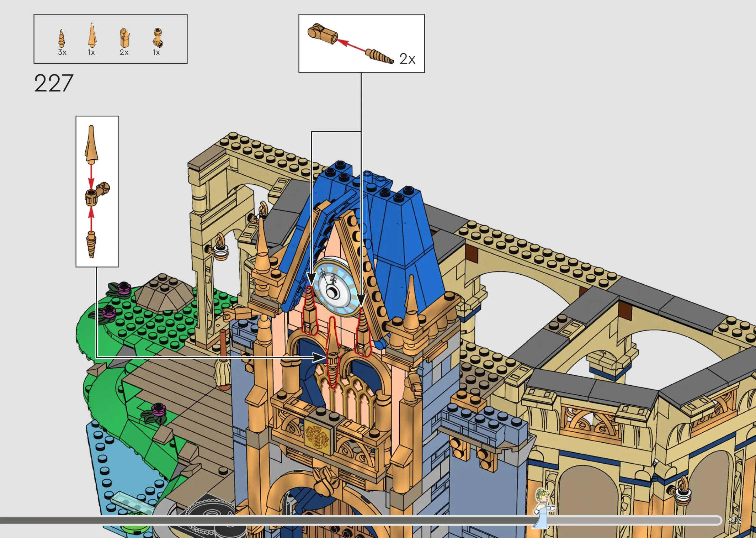Viewport: 756px width, 538px height.
Task: Click the step number 227
Action: (x=54, y=83)
